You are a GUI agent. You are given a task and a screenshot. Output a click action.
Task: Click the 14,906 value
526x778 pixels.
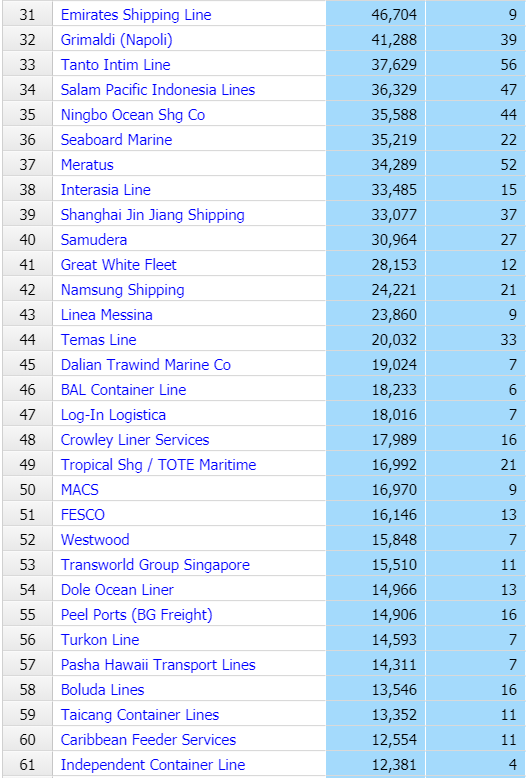click(x=376, y=615)
